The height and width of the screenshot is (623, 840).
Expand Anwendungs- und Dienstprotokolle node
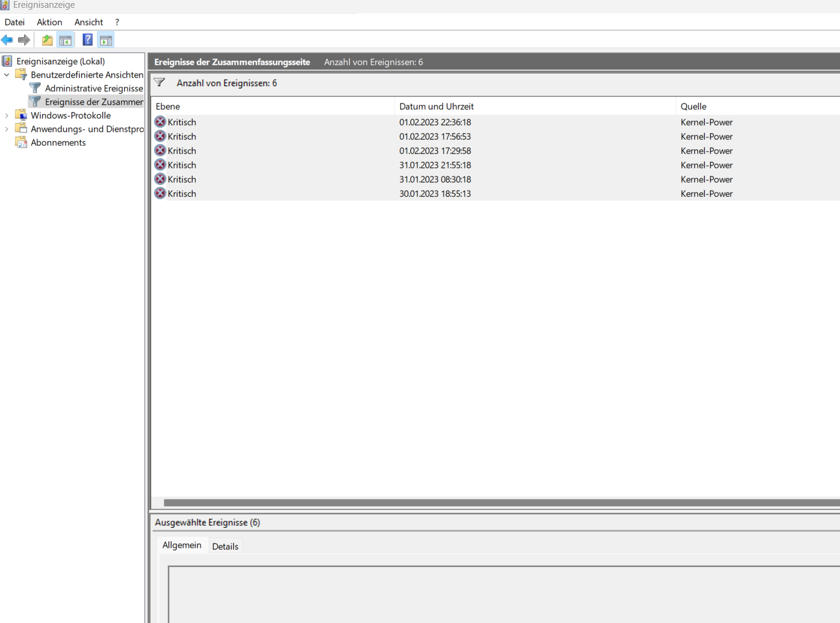7,129
